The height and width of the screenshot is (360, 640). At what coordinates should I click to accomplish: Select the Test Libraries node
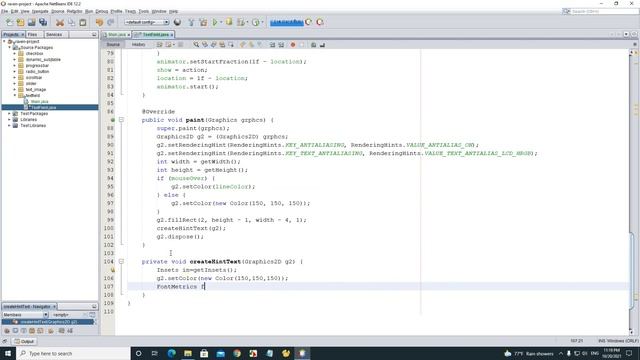click(33, 126)
